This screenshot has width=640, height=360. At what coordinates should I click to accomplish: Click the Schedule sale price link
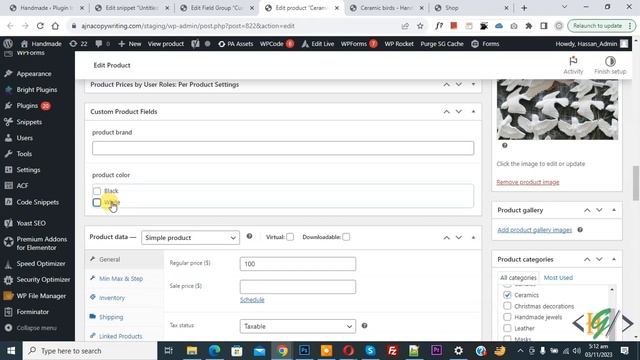click(252, 300)
